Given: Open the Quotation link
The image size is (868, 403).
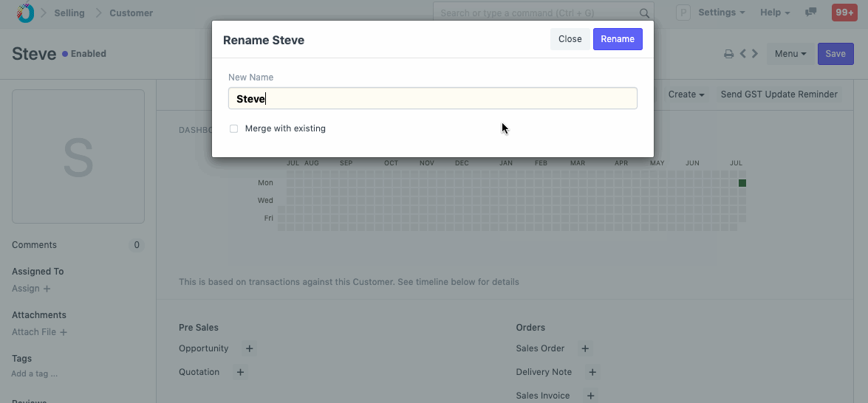Looking at the screenshot, I should coord(199,372).
